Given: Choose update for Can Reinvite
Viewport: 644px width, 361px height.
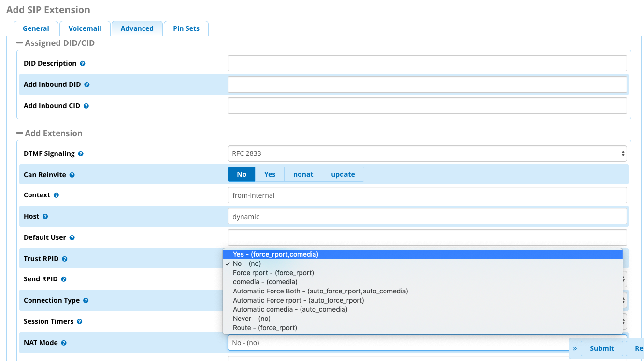Looking at the screenshot, I should click(343, 174).
